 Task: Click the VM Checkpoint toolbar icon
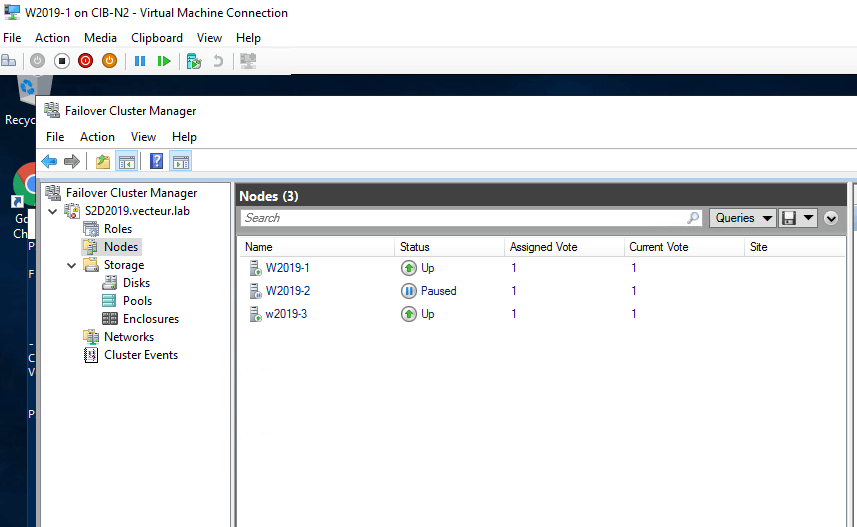point(194,61)
